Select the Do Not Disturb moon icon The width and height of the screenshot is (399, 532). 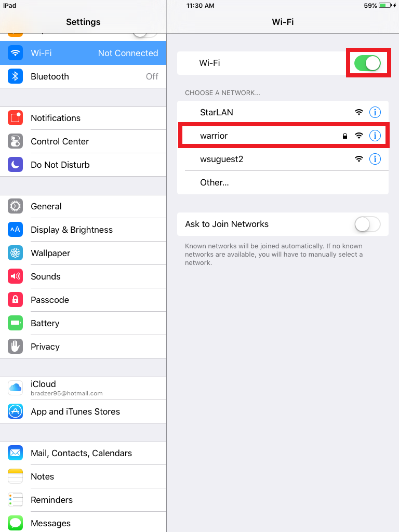tap(15, 165)
